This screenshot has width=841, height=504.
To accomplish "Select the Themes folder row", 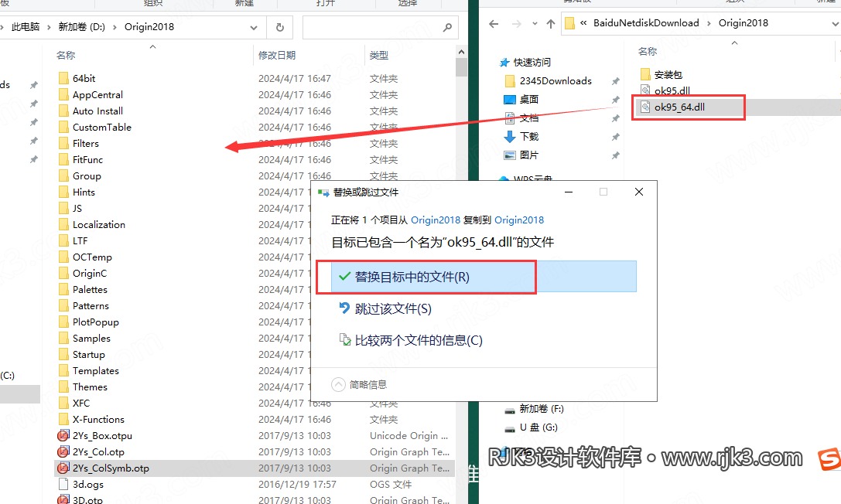I will click(x=183, y=387).
